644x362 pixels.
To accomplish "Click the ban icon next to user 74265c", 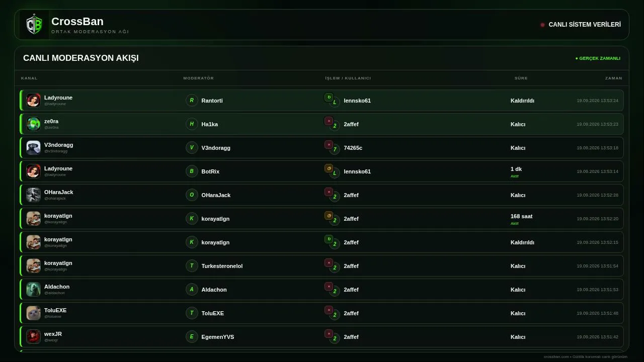I will [329, 144].
